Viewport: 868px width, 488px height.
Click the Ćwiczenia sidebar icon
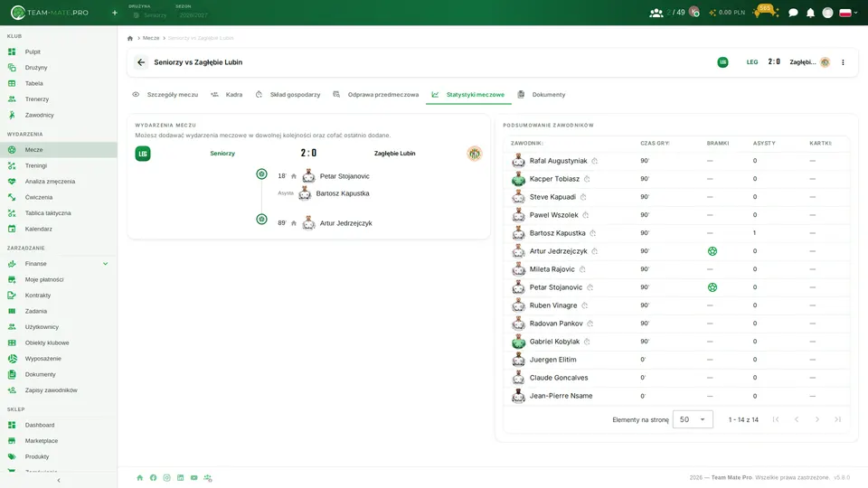pyautogui.click(x=12, y=197)
